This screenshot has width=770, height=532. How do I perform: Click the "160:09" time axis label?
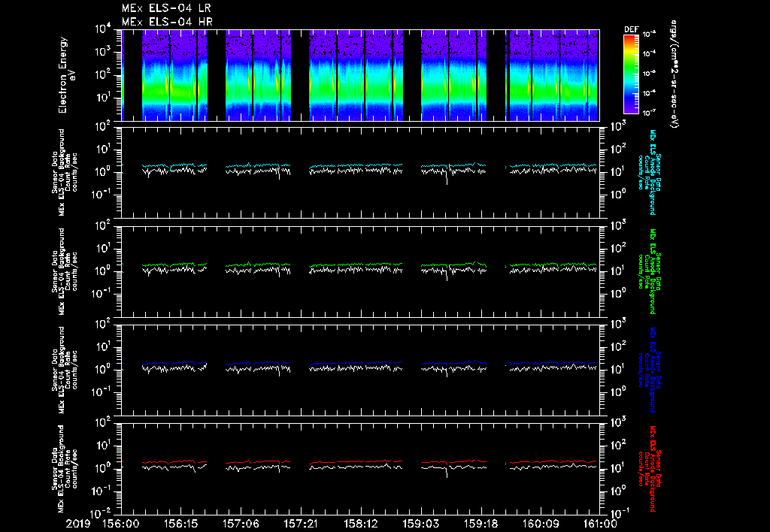[x=540, y=524]
